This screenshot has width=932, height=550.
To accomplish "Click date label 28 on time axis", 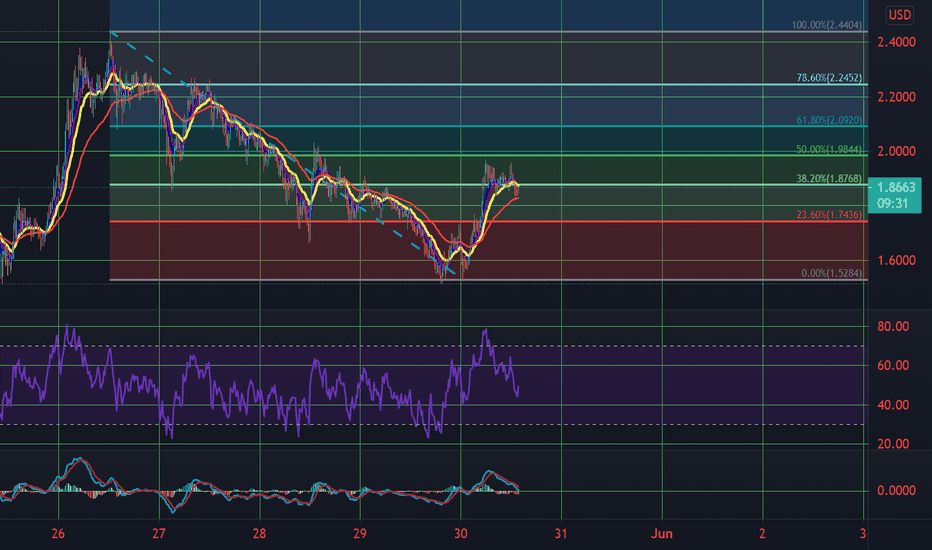I will 259,533.
